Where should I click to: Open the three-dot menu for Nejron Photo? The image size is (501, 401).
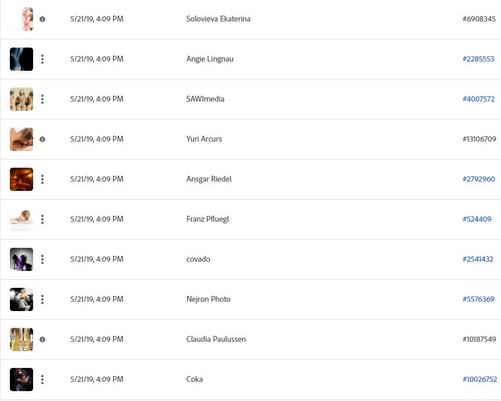[x=42, y=299]
